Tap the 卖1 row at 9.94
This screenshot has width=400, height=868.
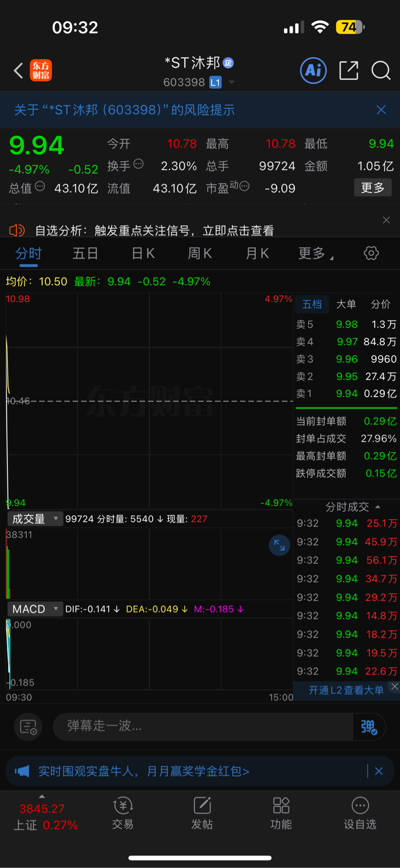(x=346, y=393)
